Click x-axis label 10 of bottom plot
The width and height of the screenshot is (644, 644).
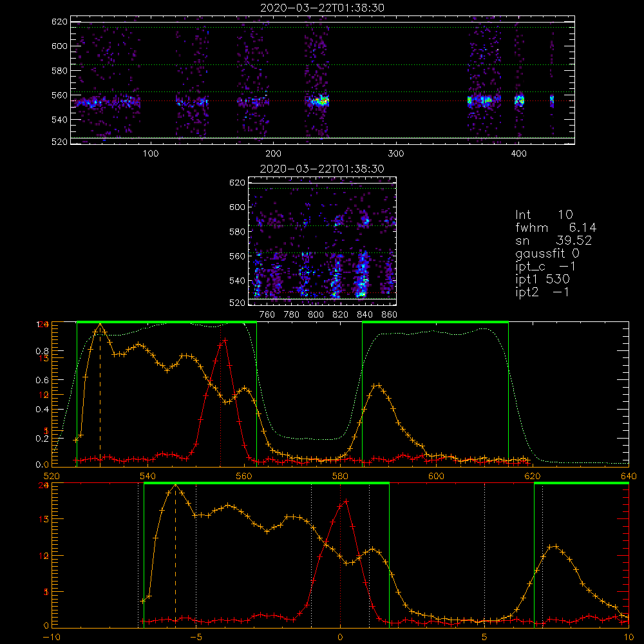(629, 637)
